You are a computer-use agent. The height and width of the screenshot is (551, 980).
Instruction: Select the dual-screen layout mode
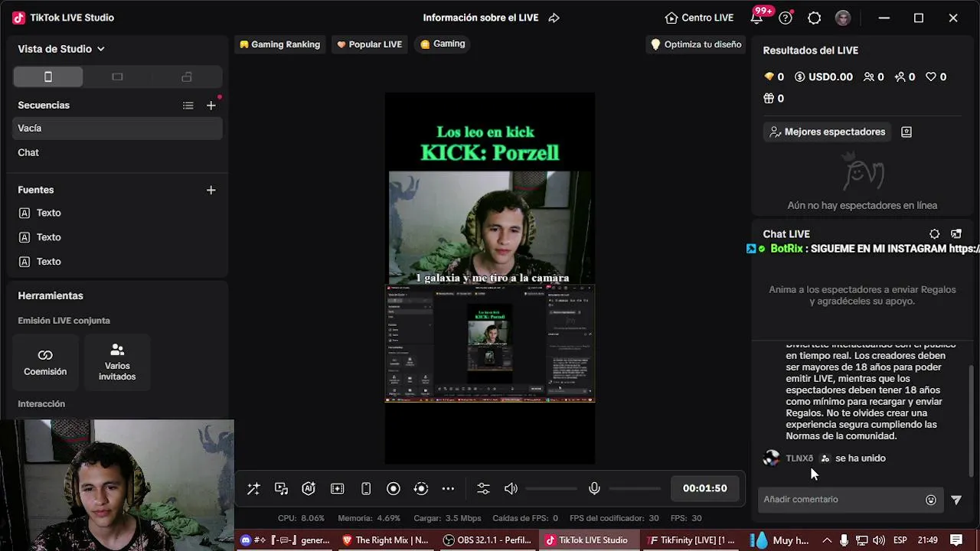[x=187, y=77]
